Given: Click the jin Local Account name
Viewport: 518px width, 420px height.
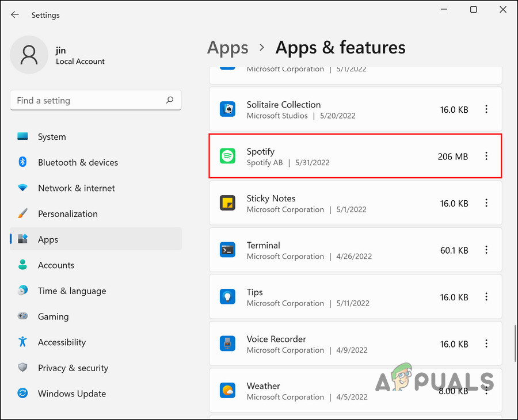Looking at the screenshot, I should point(80,55).
